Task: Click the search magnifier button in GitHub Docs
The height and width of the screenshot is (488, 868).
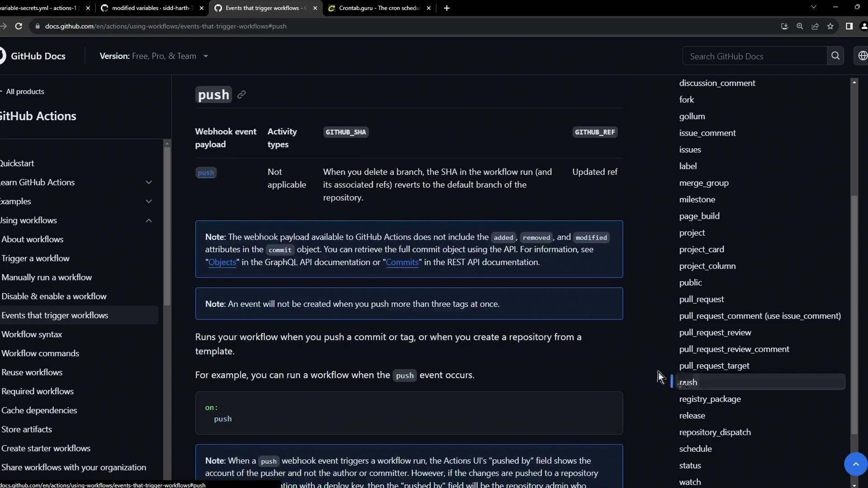Action: (x=835, y=56)
